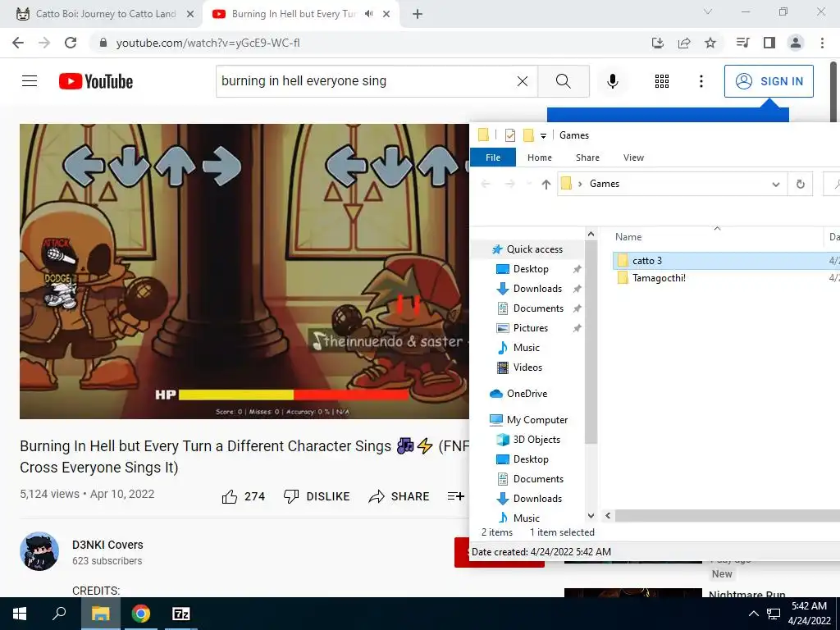Click the video player thumbnail area
This screenshot has height=630, width=840.
(244, 271)
